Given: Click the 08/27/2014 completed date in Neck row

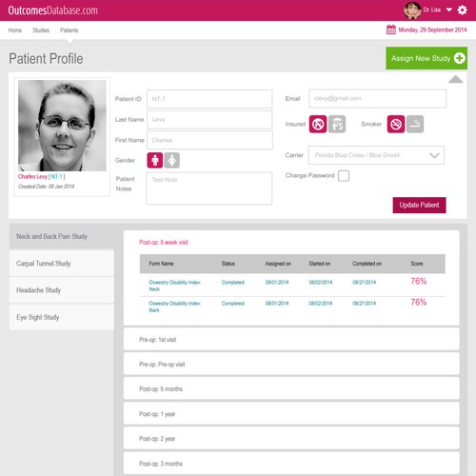Looking at the screenshot, I should [364, 282].
